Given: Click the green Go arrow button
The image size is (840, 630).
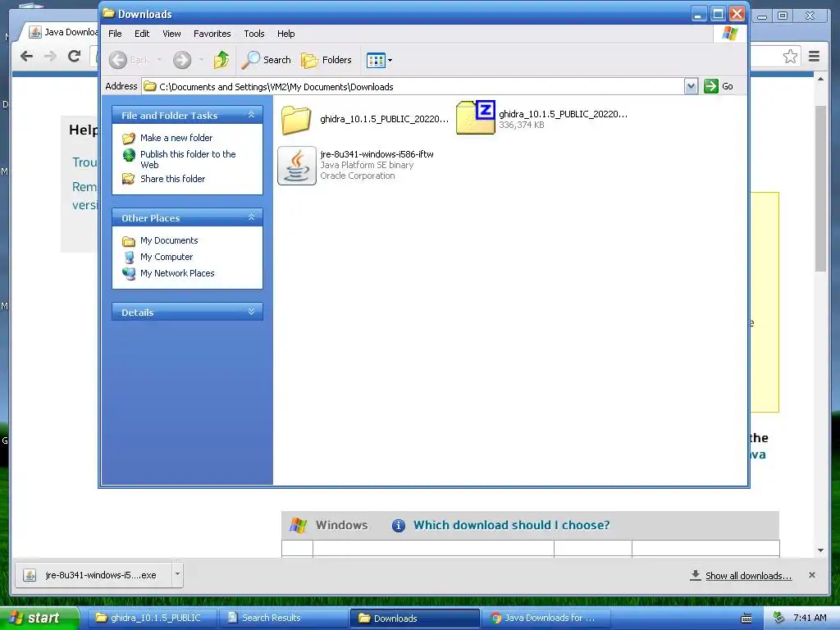Looking at the screenshot, I should point(711,86).
